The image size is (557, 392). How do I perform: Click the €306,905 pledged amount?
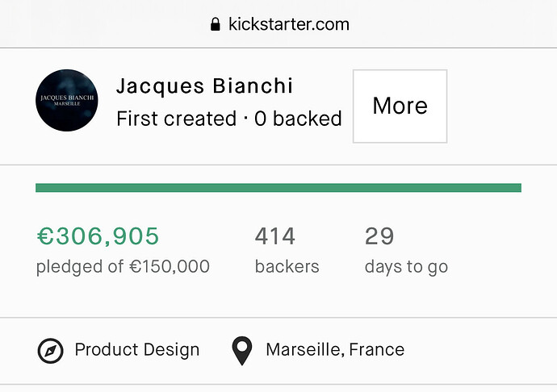tap(98, 236)
